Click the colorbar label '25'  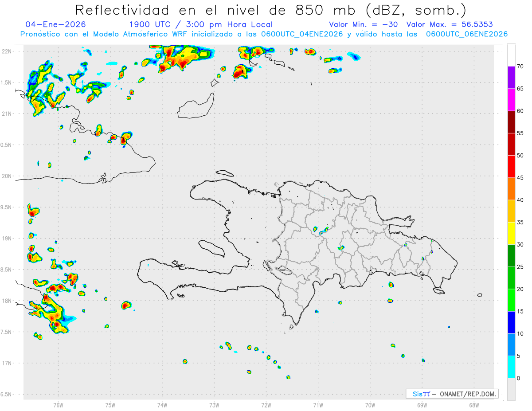(520, 267)
